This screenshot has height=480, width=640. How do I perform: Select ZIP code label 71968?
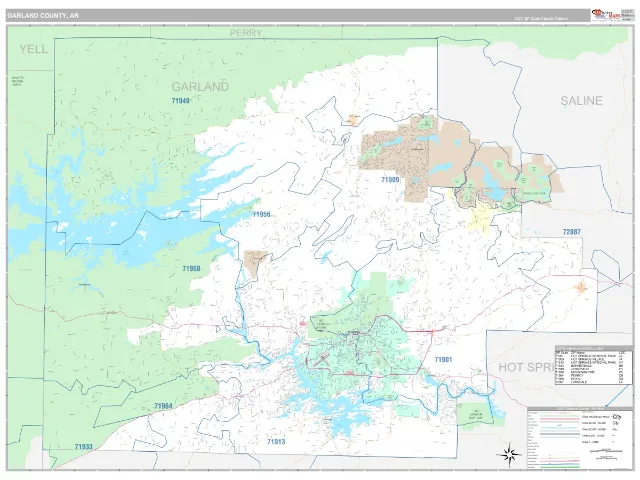(x=191, y=269)
